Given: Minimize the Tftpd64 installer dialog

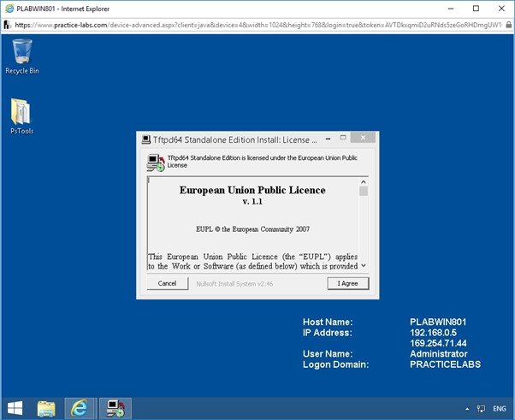Looking at the screenshot, I should (328, 139).
